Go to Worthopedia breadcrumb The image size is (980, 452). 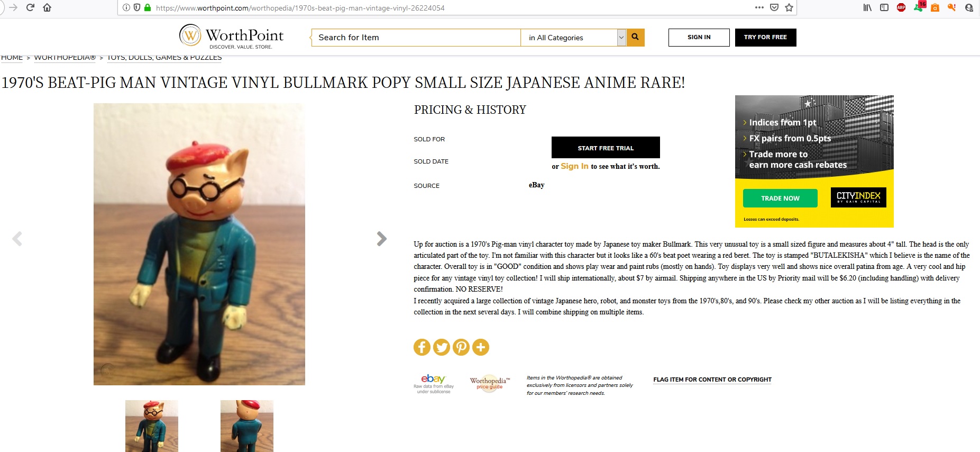pyautogui.click(x=65, y=57)
